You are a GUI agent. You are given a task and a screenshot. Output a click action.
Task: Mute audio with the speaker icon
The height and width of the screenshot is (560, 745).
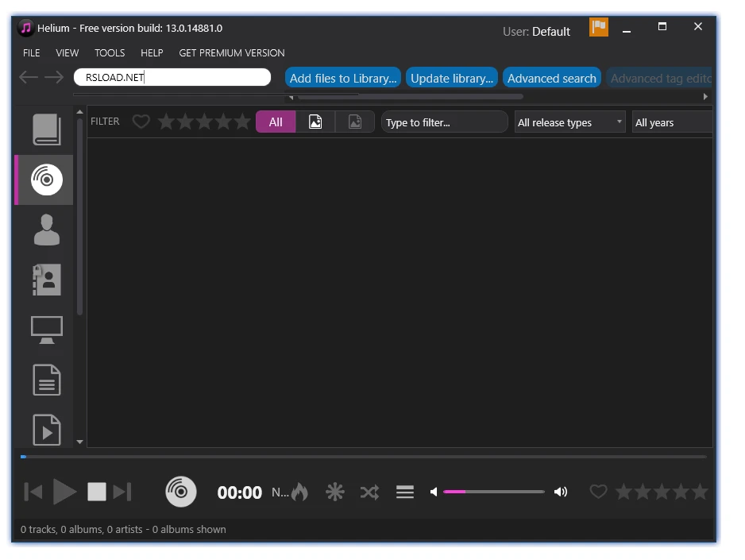[434, 492]
